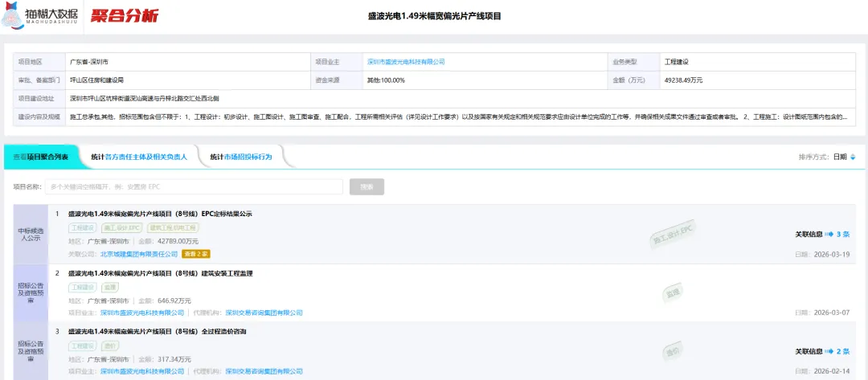Click 关联信息 3条 link in the 2026-03-19 row
Screen dimensions: 868x380
coord(823,234)
